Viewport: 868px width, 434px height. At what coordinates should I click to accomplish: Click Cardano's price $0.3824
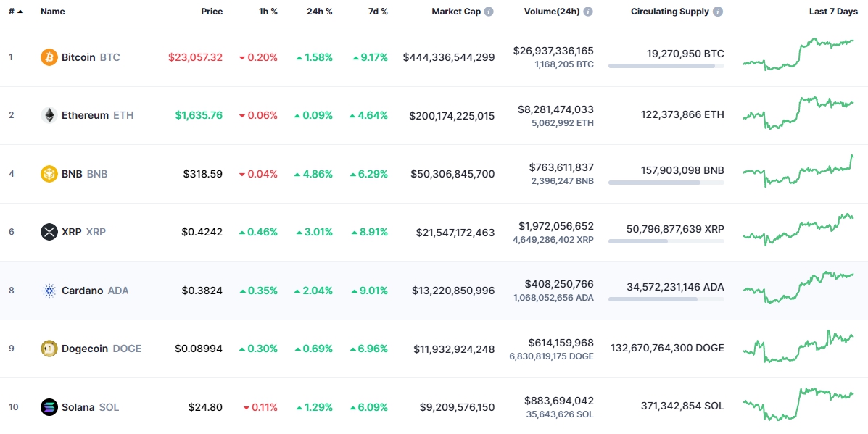202,291
